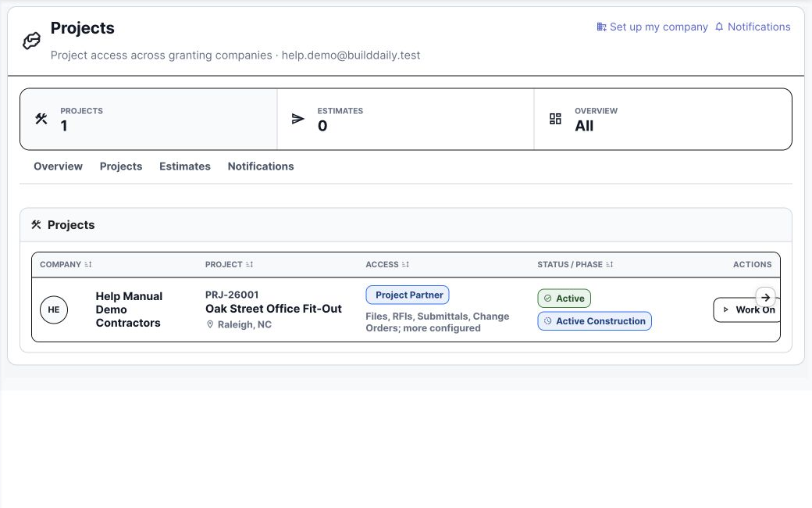This screenshot has height=508, width=812.
Task: Click the Projects header logo icon
Action: coord(31,41)
